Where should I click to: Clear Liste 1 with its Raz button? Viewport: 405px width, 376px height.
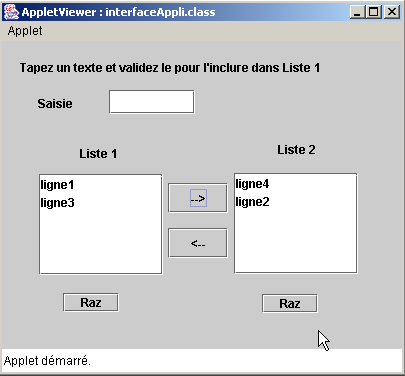(x=91, y=303)
